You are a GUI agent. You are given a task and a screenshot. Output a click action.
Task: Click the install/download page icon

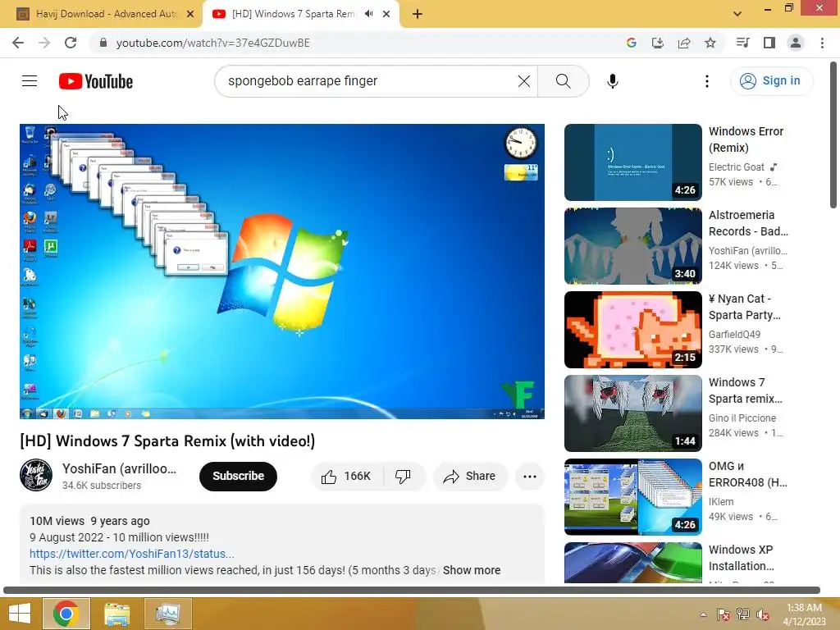657,43
